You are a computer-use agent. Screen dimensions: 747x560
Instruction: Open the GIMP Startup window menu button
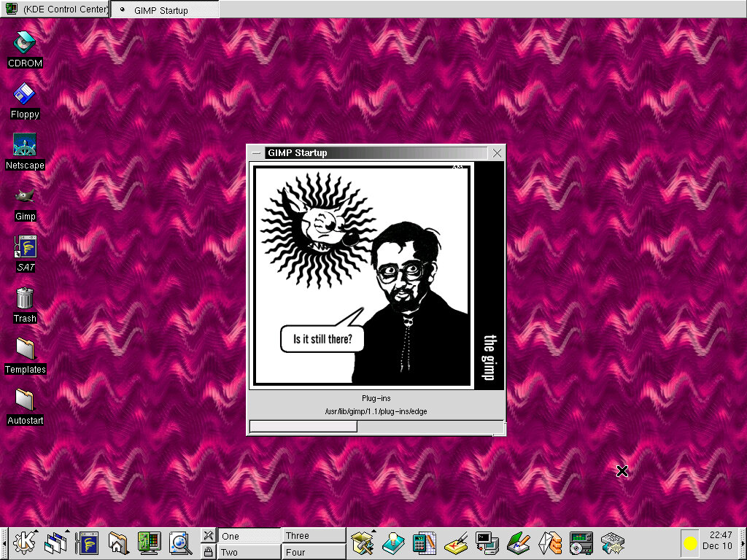tap(256, 153)
